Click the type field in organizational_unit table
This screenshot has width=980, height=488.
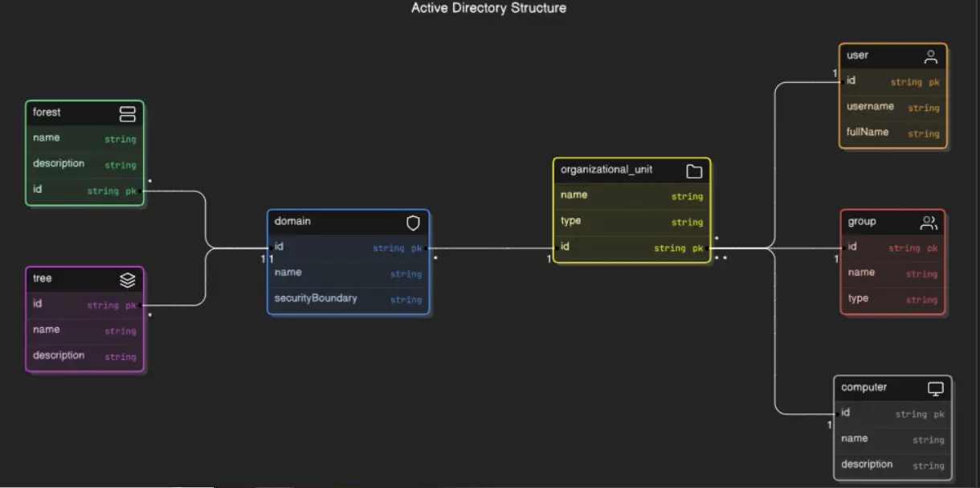[x=631, y=221]
